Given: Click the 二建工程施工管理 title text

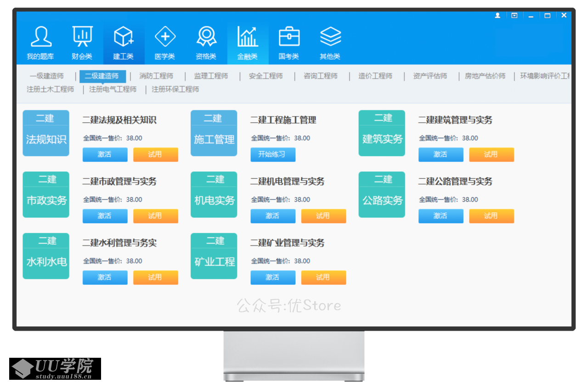Looking at the screenshot, I should pos(283,120).
